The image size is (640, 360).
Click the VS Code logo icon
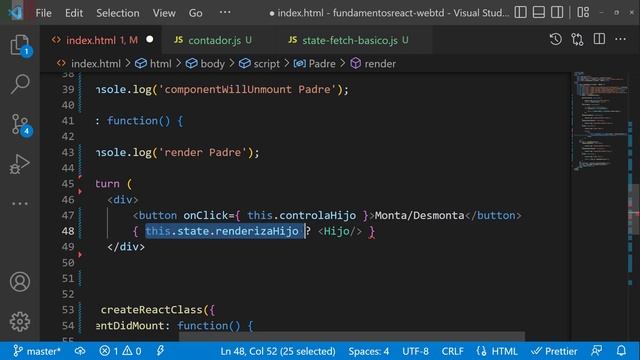16,13
